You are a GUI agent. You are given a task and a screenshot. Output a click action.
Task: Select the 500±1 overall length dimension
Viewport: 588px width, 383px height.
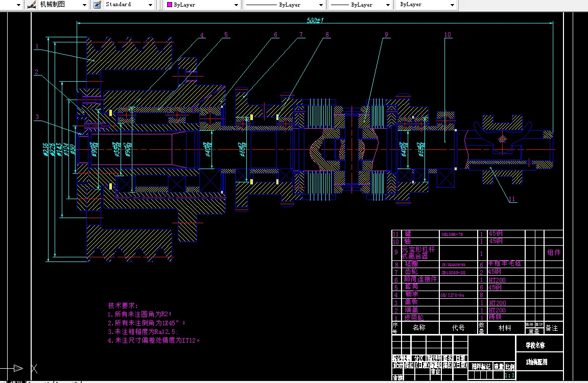(x=315, y=20)
